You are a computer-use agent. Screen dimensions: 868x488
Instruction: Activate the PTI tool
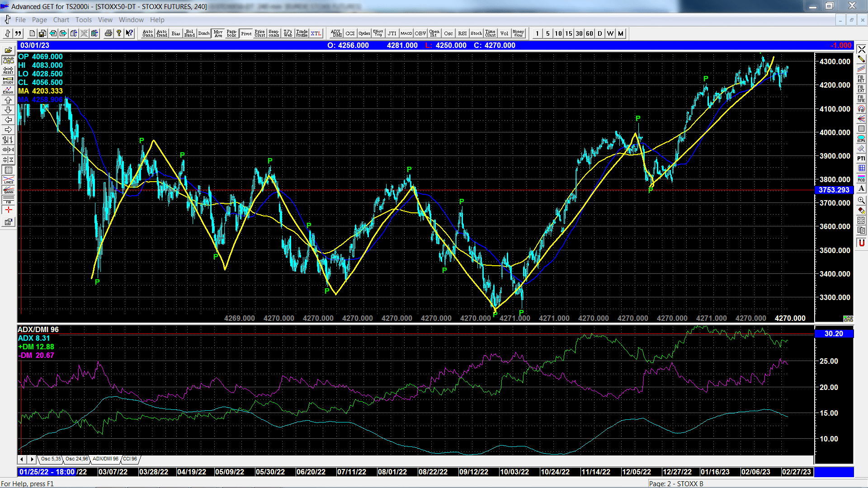tap(861, 158)
